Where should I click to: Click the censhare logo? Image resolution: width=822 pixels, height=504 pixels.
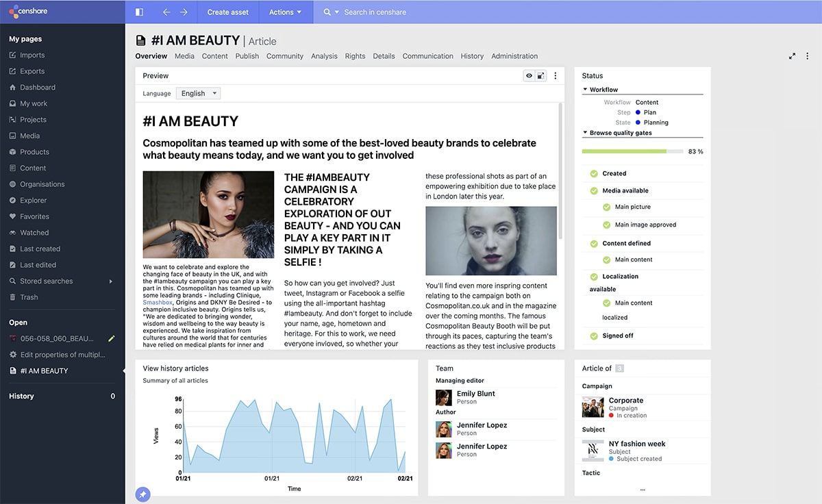(x=28, y=12)
